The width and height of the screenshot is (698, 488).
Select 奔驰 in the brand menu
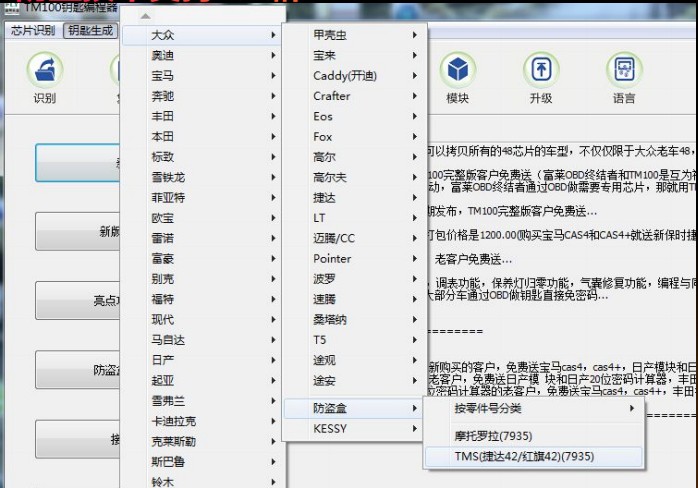coord(201,96)
